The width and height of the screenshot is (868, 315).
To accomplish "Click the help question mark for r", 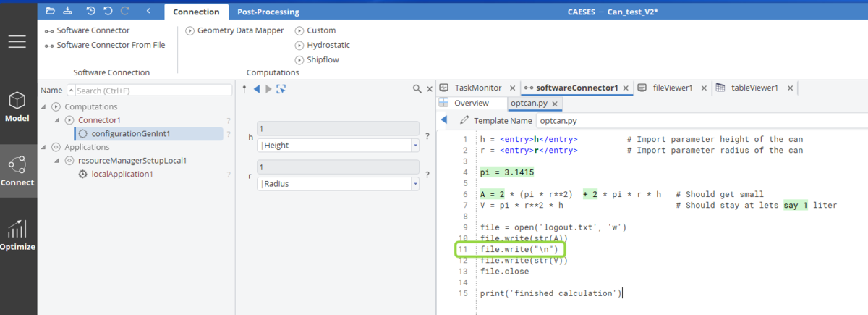I will [x=427, y=175].
